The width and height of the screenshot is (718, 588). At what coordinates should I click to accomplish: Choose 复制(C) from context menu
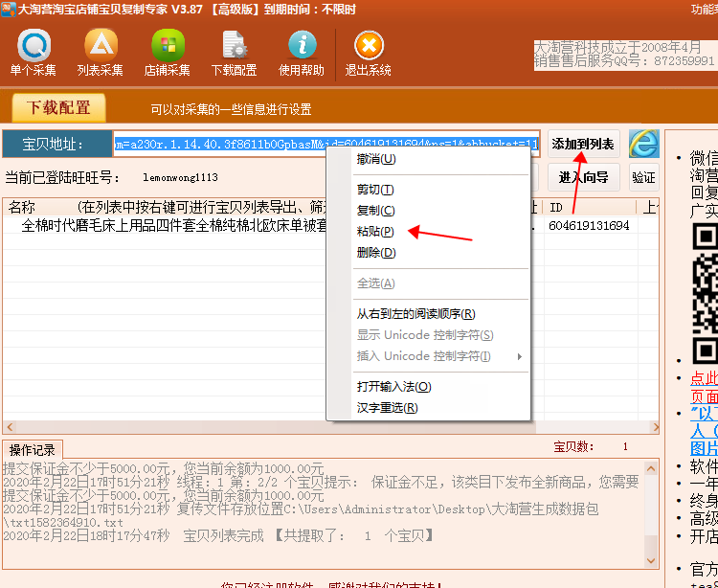428,211
